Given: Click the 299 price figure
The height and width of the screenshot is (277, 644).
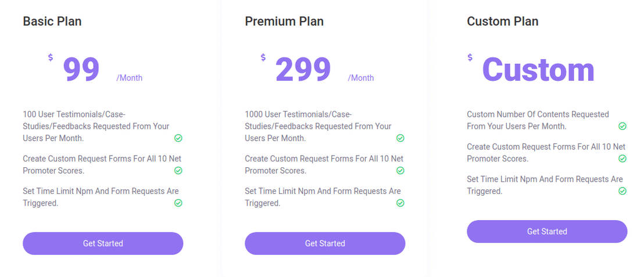Looking at the screenshot, I should [x=303, y=70].
